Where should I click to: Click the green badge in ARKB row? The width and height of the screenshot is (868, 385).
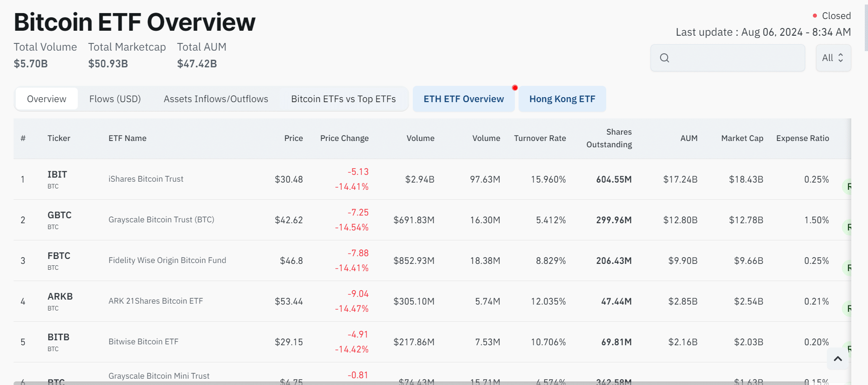point(847,309)
